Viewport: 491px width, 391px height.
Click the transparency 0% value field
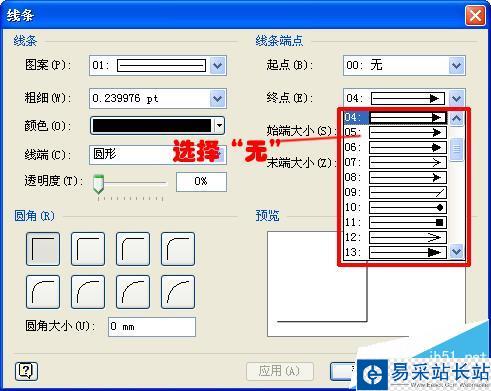(201, 182)
